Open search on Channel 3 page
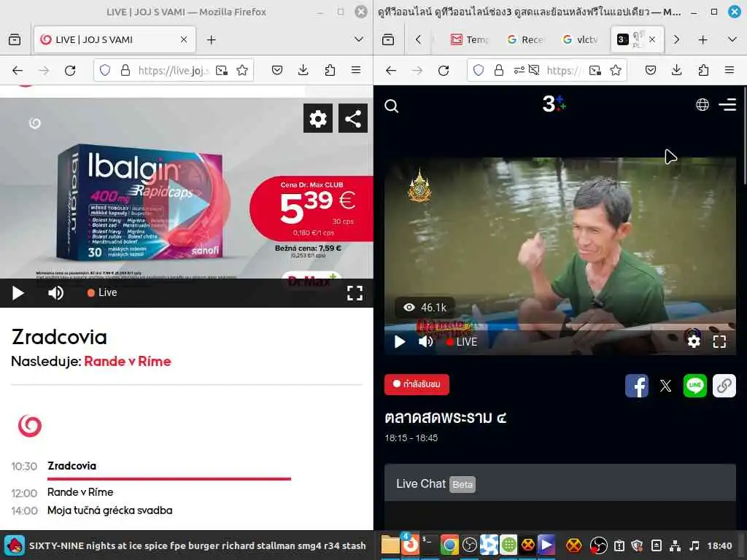This screenshot has height=560, width=747. tap(391, 106)
